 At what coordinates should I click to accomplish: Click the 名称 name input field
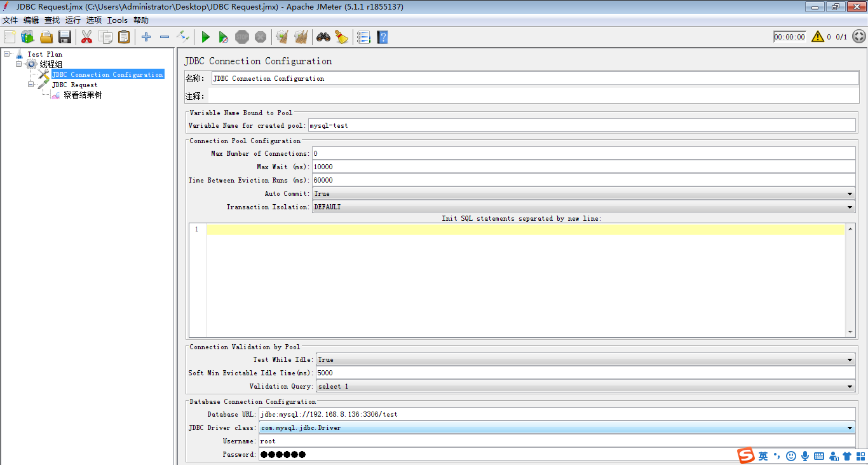535,78
